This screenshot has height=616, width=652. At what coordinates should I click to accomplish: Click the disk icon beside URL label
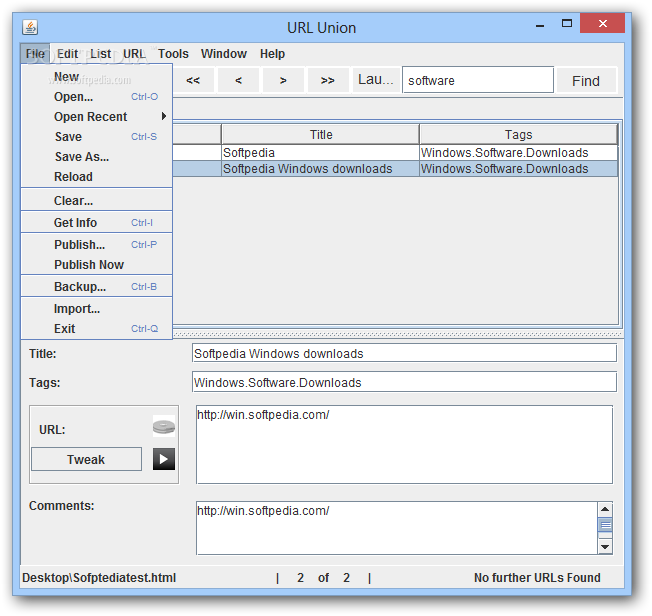[x=164, y=426]
